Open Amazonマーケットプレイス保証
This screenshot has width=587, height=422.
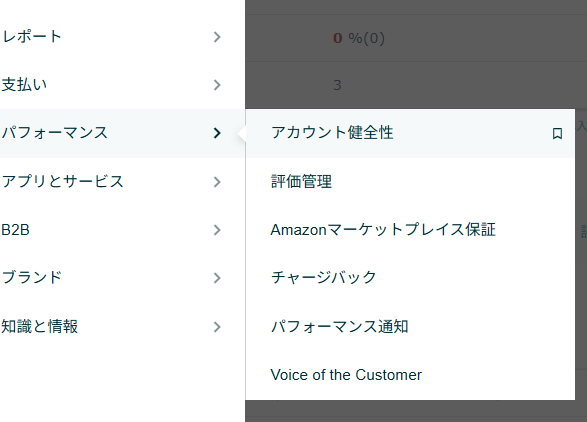point(383,230)
